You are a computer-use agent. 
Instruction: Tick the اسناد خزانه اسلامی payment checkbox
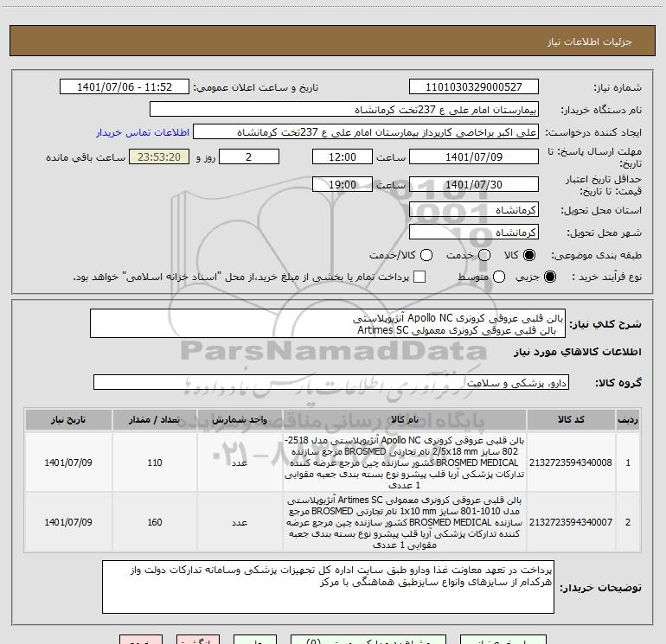click(x=419, y=277)
